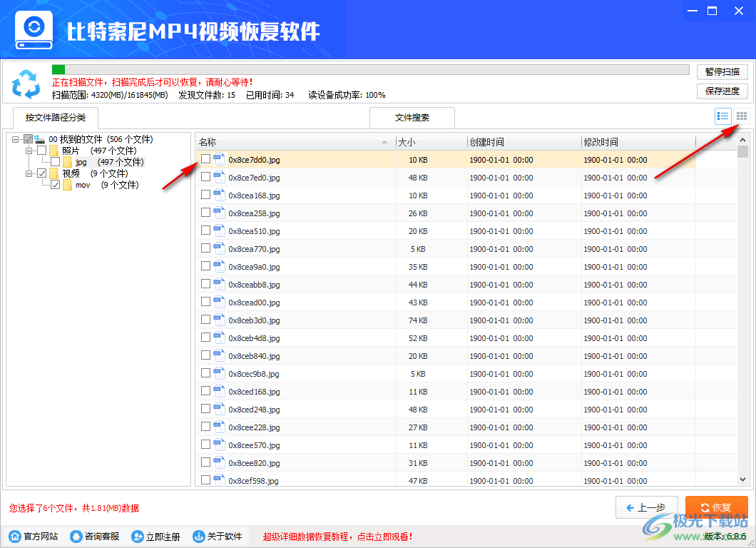Select mov (9 个文件) tree item
Image resolution: width=756 pixels, height=548 pixels.
(107, 185)
